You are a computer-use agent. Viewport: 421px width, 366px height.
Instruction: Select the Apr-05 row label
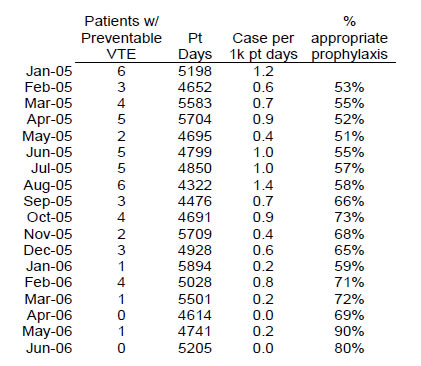click(x=49, y=120)
